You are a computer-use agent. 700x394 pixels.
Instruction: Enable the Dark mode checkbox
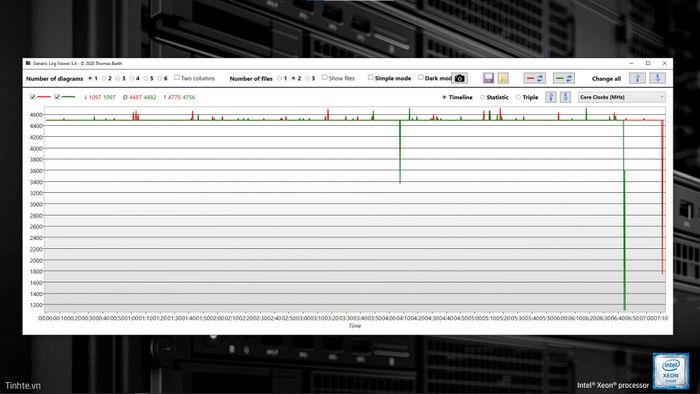421,78
